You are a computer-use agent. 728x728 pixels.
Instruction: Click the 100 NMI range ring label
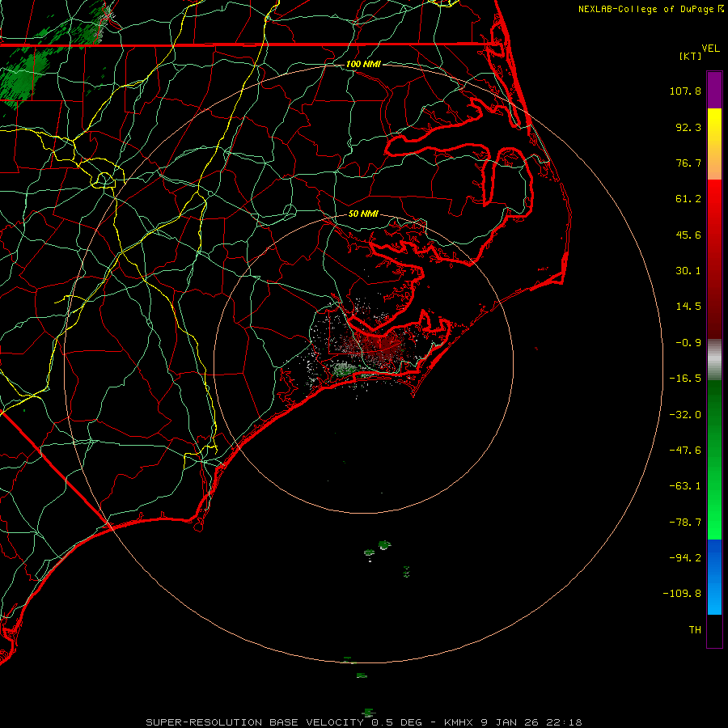tap(363, 64)
